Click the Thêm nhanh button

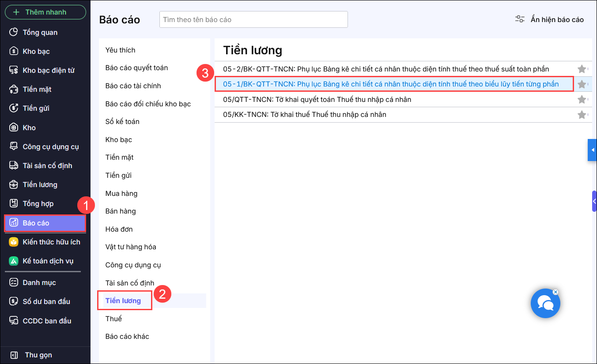click(45, 12)
